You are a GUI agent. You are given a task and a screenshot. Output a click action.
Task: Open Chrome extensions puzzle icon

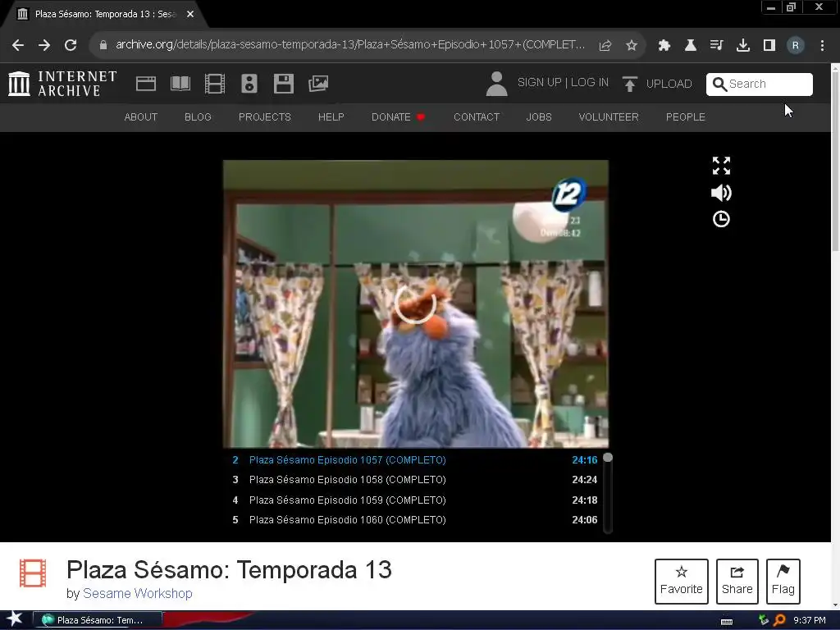click(x=664, y=46)
